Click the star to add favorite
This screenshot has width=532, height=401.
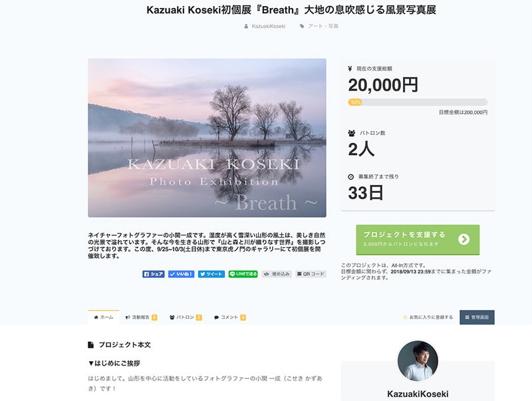click(x=405, y=317)
